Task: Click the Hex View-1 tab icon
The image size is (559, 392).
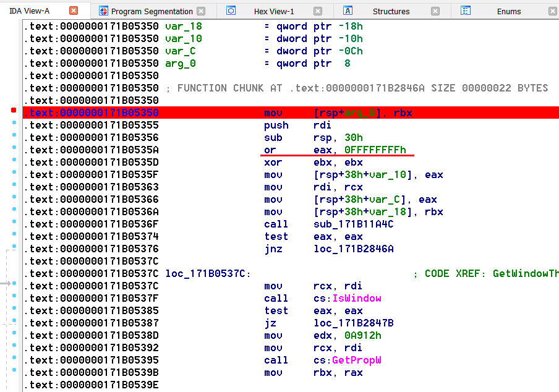Action: 231,11
